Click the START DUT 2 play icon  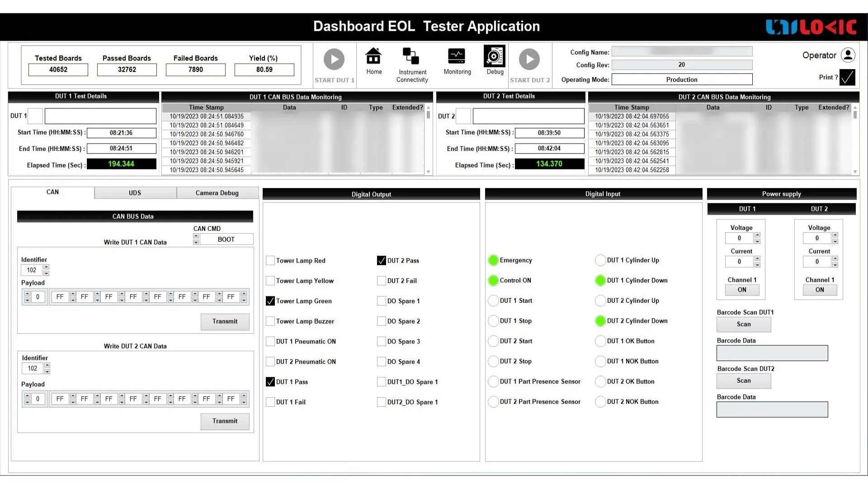(x=529, y=59)
